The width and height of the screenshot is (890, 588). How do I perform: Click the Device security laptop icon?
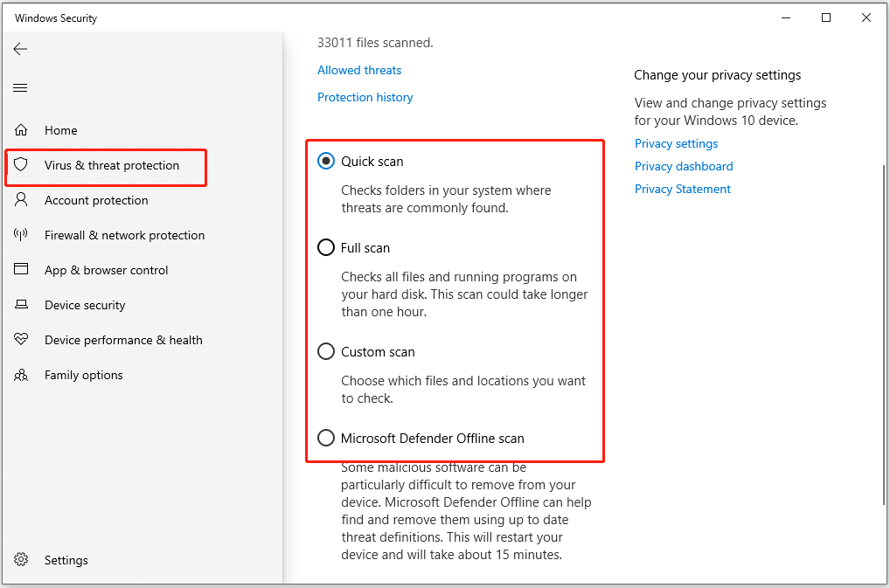21,305
